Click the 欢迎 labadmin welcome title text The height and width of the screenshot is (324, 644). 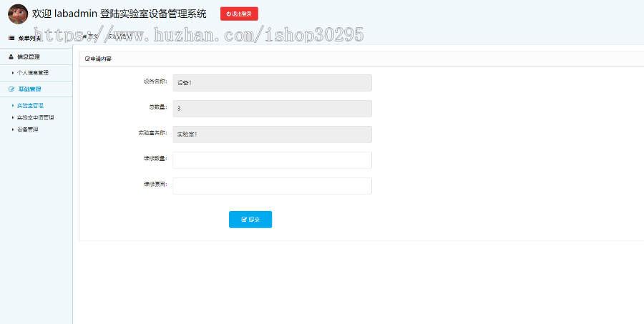tap(119, 14)
